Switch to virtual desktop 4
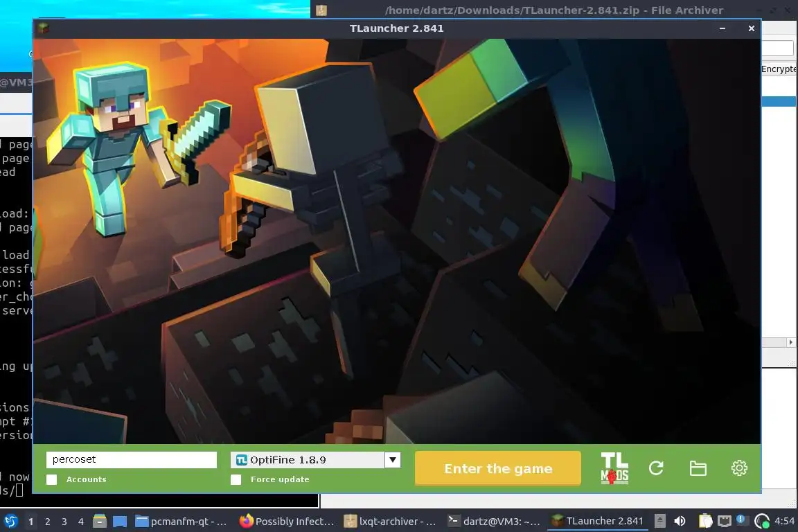 click(x=81, y=522)
